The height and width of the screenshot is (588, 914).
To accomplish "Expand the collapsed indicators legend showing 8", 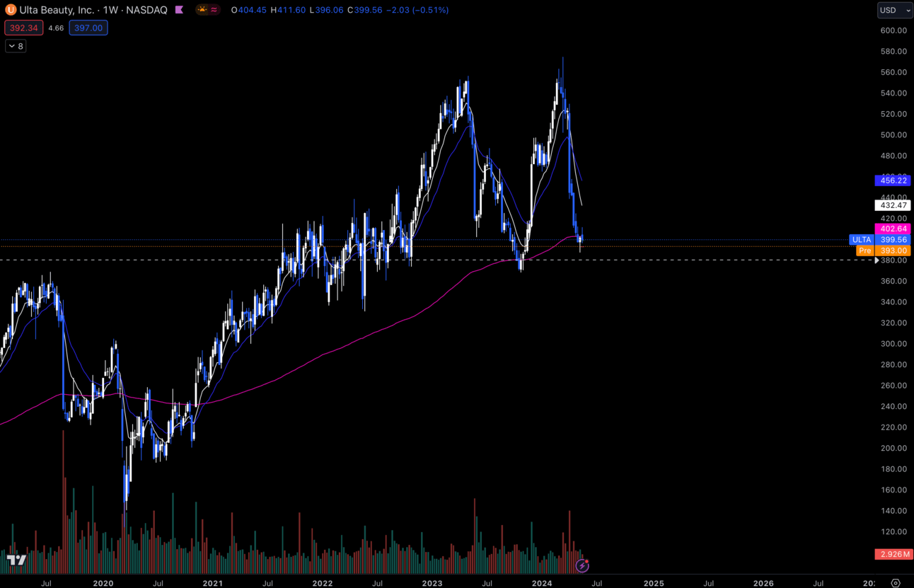I will [x=16, y=46].
